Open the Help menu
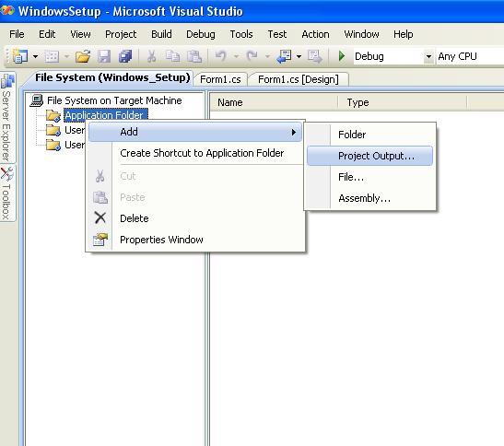 click(403, 34)
